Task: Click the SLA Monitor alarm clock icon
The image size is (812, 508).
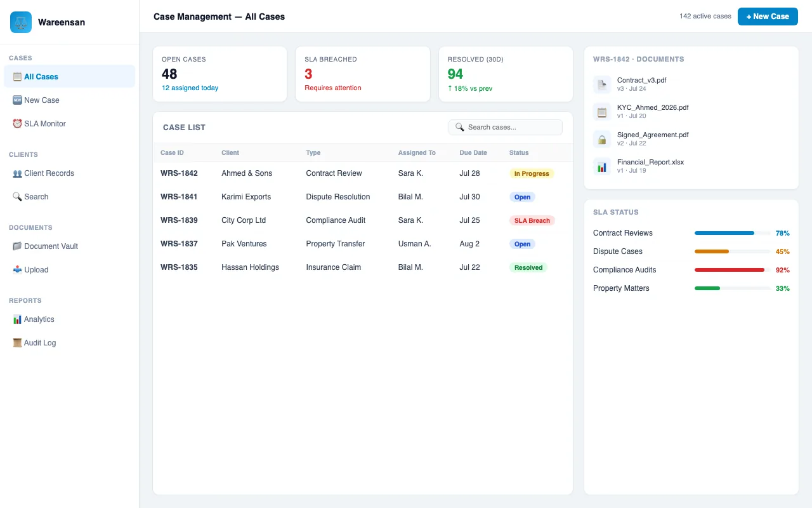Action: click(x=17, y=124)
